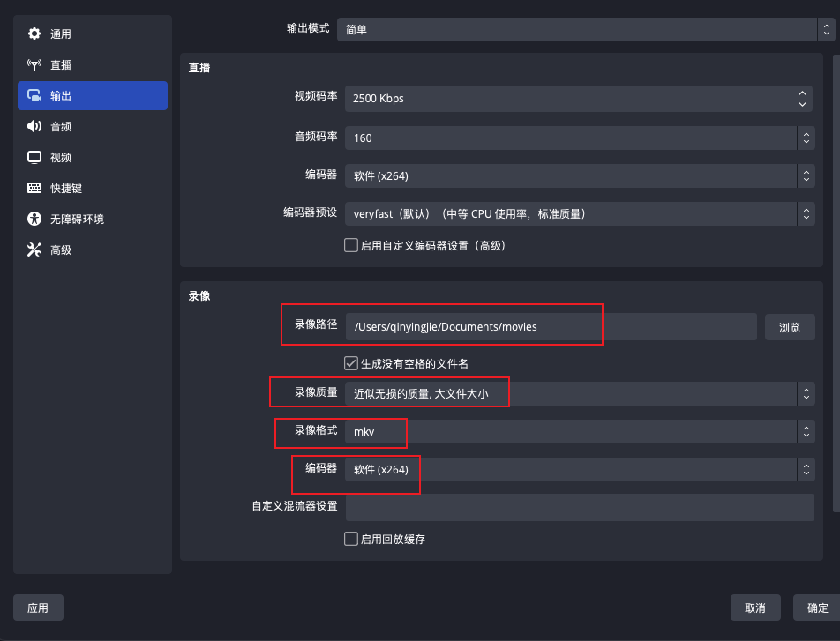Image resolution: width=840 pixels, height=641 pixels.
Task: Select the 编码器预设 veryfast option
Action: [x=580, y=213]
